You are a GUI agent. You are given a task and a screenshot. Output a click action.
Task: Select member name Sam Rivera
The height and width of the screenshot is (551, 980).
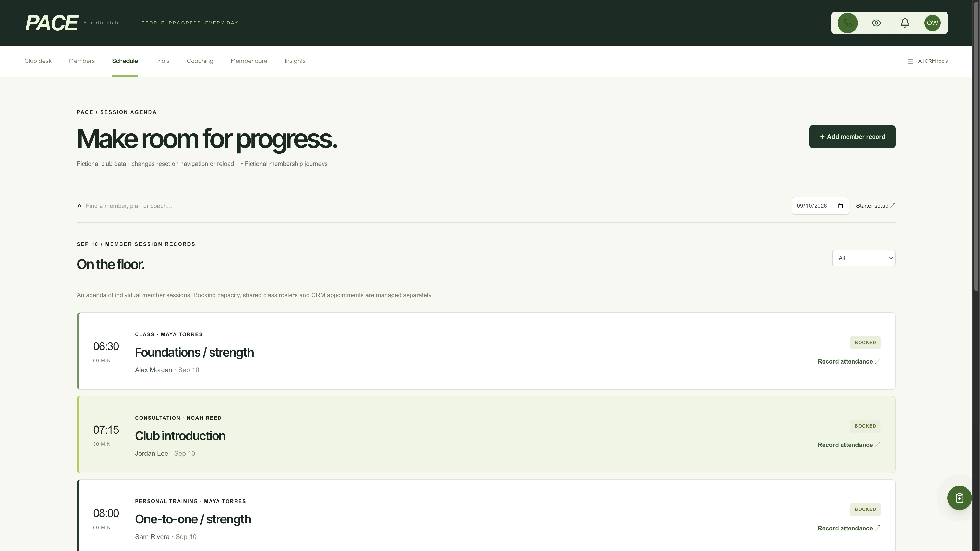pyautogui.click(x=152, y=537)
